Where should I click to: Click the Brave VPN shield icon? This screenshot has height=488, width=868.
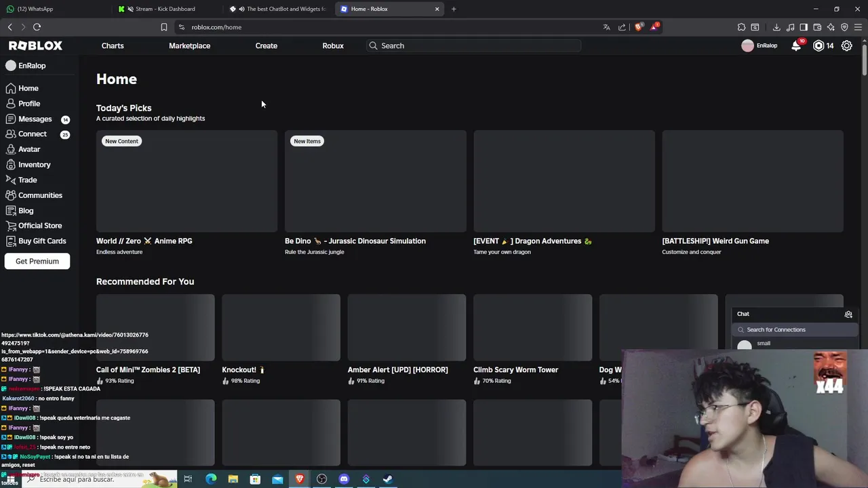pos(844,27)
